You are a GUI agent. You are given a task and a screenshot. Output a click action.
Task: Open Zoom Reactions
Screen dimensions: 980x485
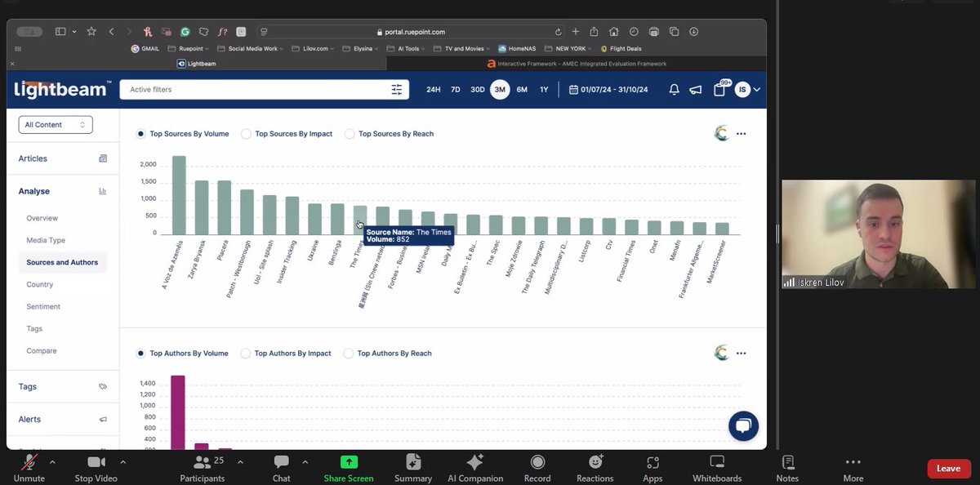click(x=595, y=468)
